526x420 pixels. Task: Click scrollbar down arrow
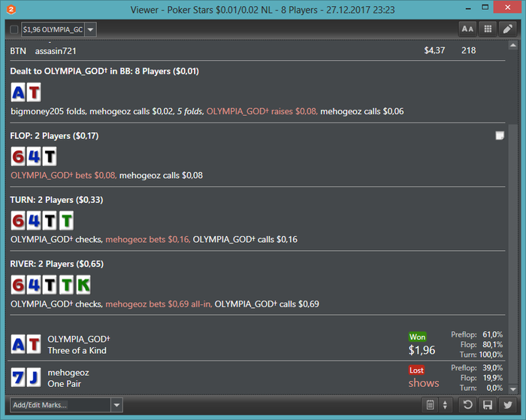point(513,389)
